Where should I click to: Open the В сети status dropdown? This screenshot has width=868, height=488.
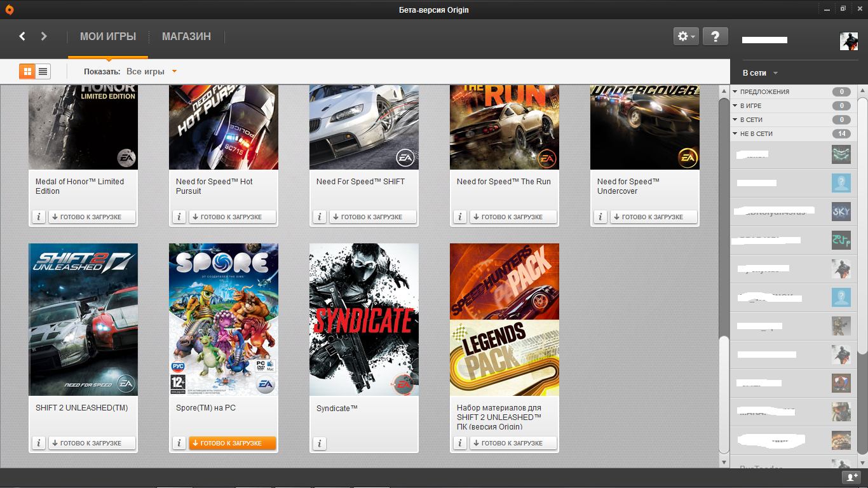[760, 73]
